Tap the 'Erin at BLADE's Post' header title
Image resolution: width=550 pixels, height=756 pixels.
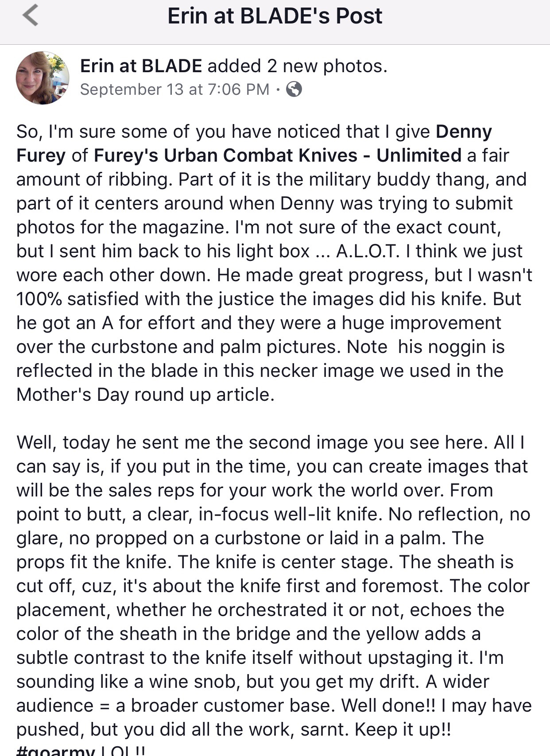point(275,16)
